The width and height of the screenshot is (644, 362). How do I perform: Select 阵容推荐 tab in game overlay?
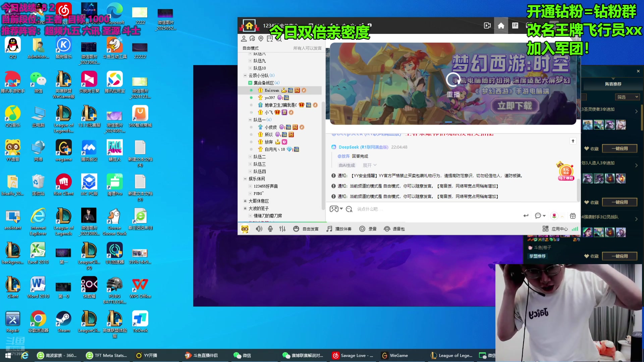pos(613,84)
